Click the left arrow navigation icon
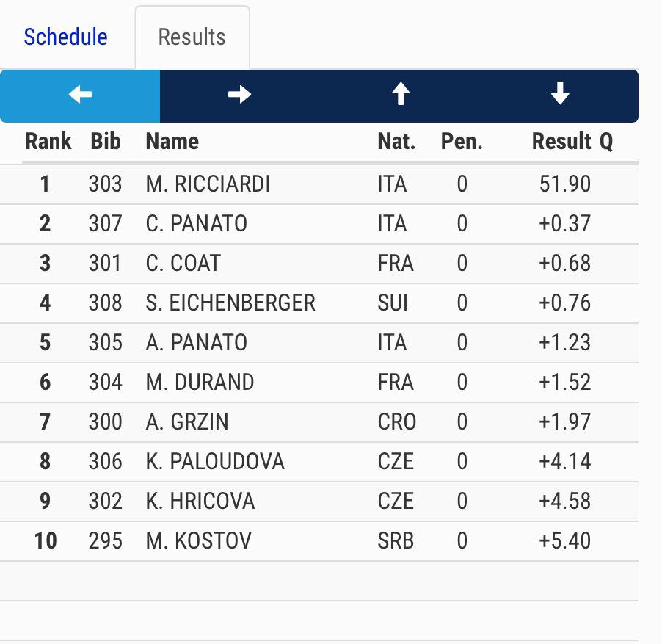 click(80, 95)
